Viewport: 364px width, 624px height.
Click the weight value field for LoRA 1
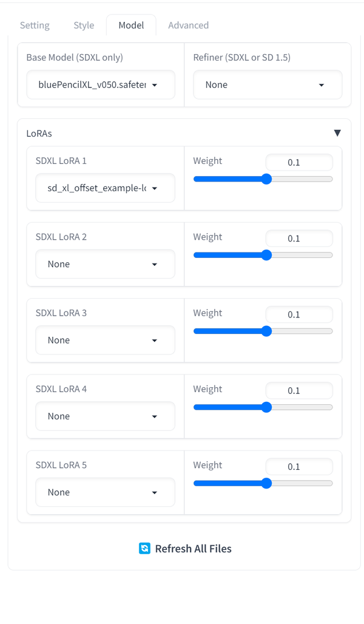point(299,162)
